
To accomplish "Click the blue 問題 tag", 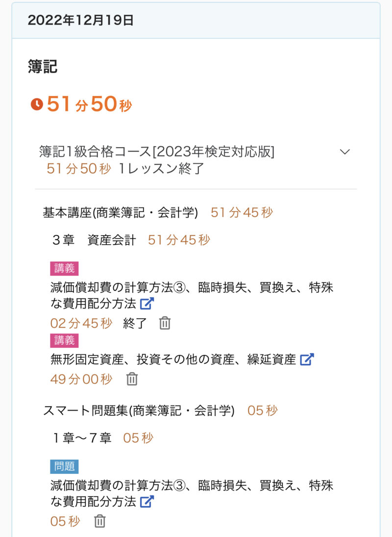I will click(x=64, y=466).
